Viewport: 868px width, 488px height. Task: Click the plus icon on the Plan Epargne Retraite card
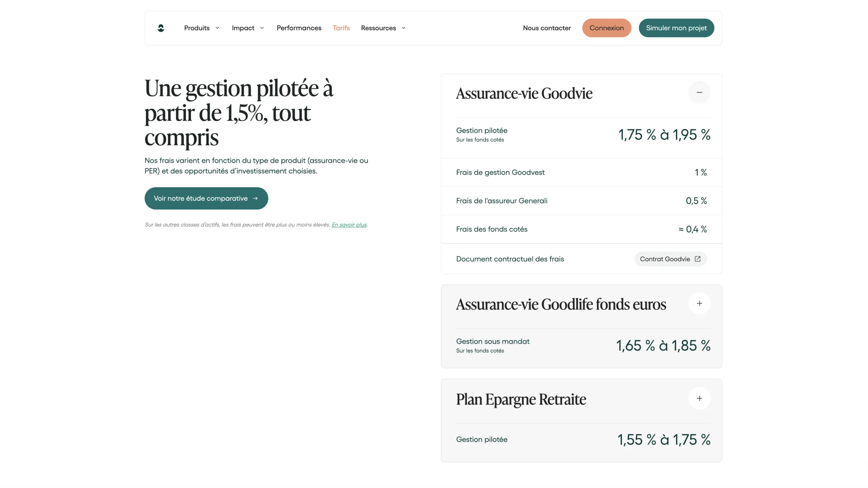point(699,398)
